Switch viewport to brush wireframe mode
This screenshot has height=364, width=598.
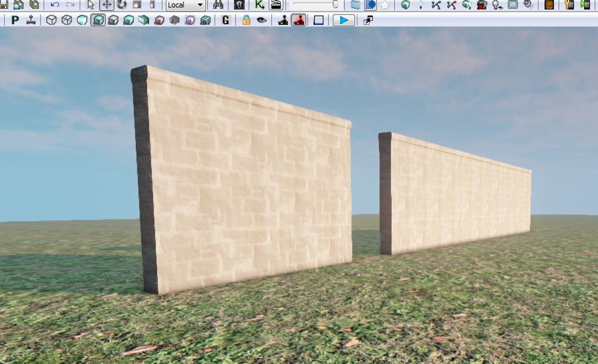pos(51,20)
